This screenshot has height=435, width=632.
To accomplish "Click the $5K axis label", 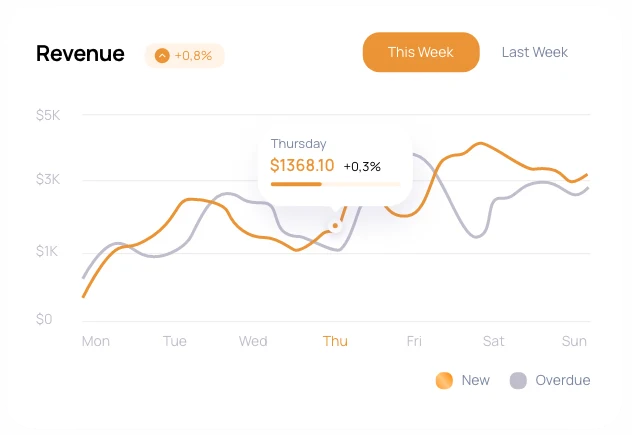I will point(48,115).
